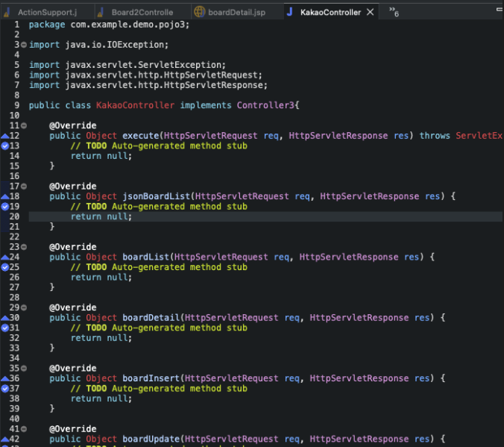Click the TODO task marker on line 37
This screenshot has height=447, width=504.
(4, 389)
